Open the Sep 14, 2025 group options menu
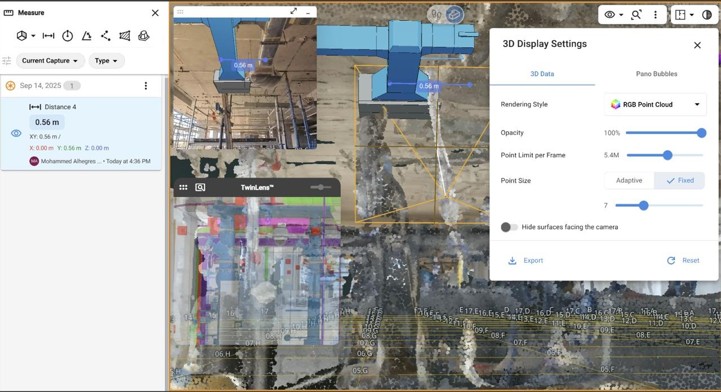Viewport: 721px width, 392px height. click(146, 85)
